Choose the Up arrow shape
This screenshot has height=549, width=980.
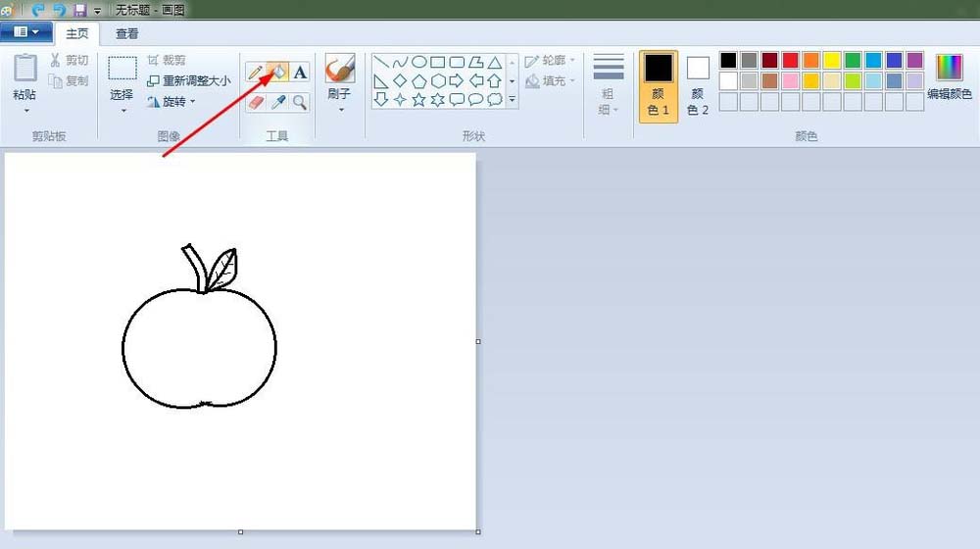point(494,80)
